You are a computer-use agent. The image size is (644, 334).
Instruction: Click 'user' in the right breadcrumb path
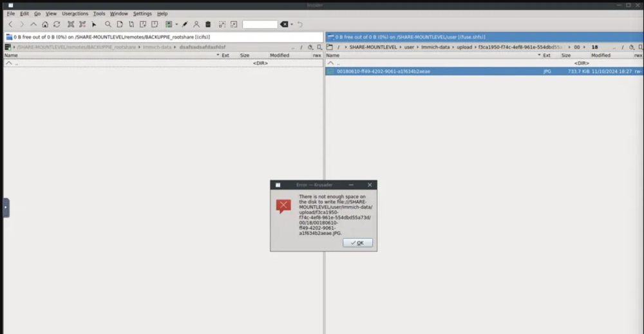coord(409,47)
